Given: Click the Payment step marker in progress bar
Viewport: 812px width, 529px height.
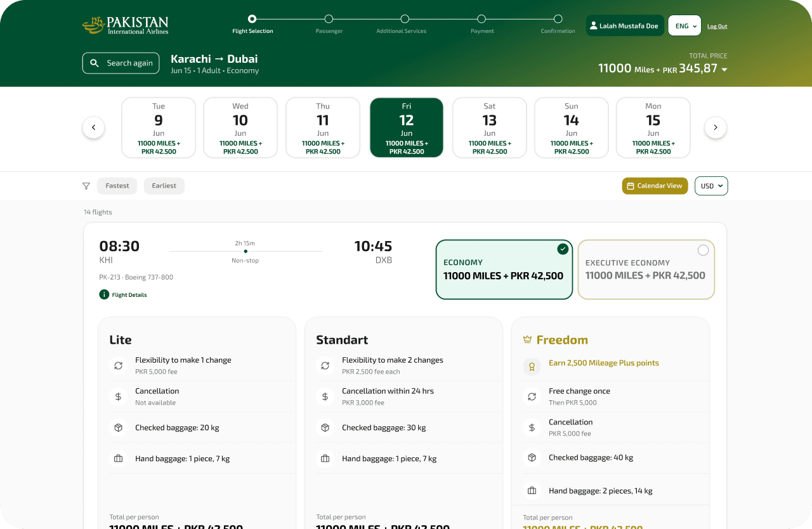Looking at the screenshot, I should click(481, 19).
